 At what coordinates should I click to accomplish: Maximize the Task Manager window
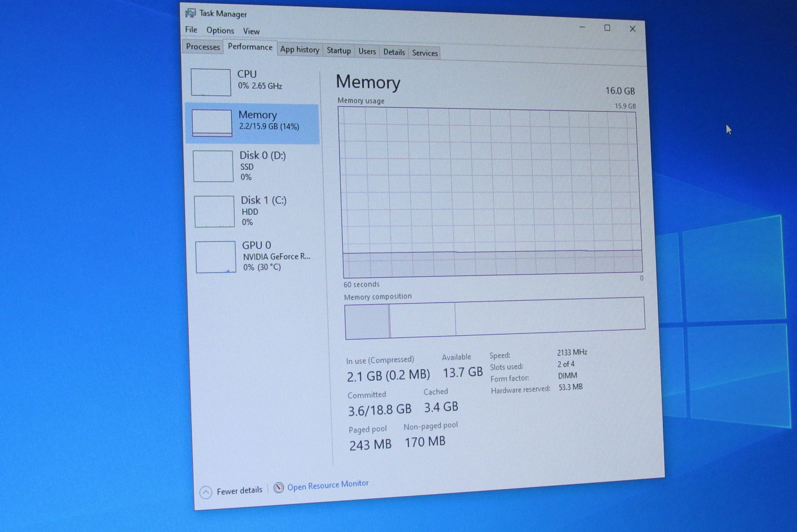[x=607, y=28]
